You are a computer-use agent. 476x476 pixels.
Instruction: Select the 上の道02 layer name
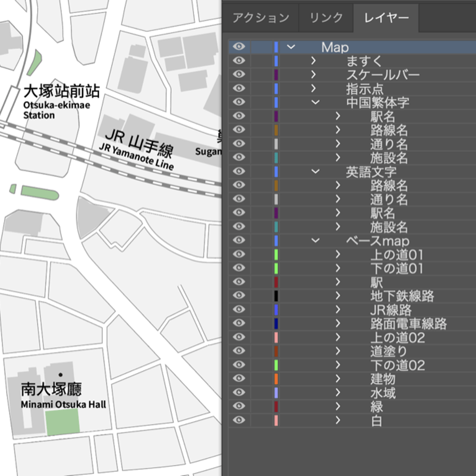[398, 337]
